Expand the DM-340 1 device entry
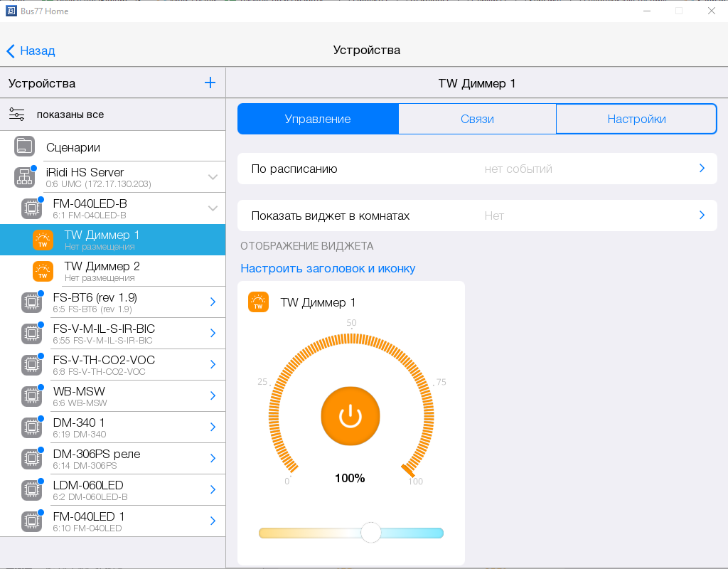This screenshot has height=569, width=728. pyautogui.click(x=213, y=427)
